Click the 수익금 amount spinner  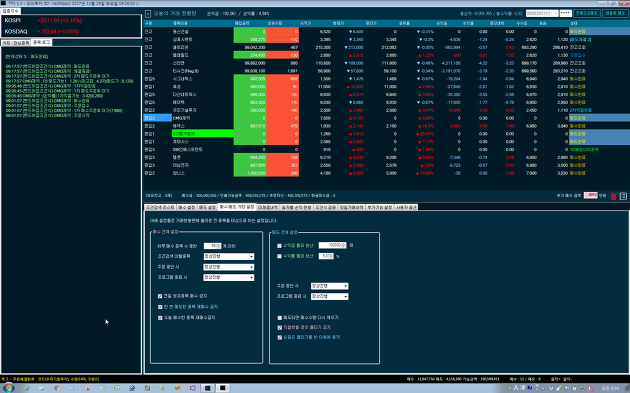pos(332,245)
